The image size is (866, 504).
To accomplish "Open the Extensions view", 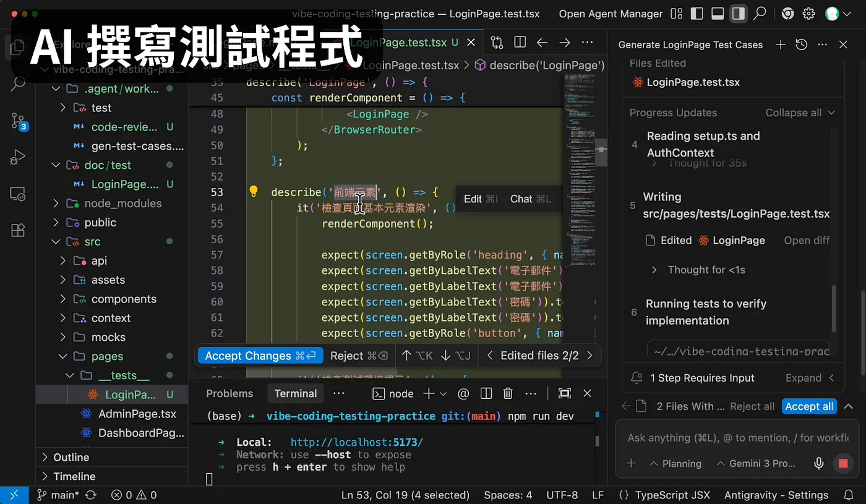I will tap(18, 230).
